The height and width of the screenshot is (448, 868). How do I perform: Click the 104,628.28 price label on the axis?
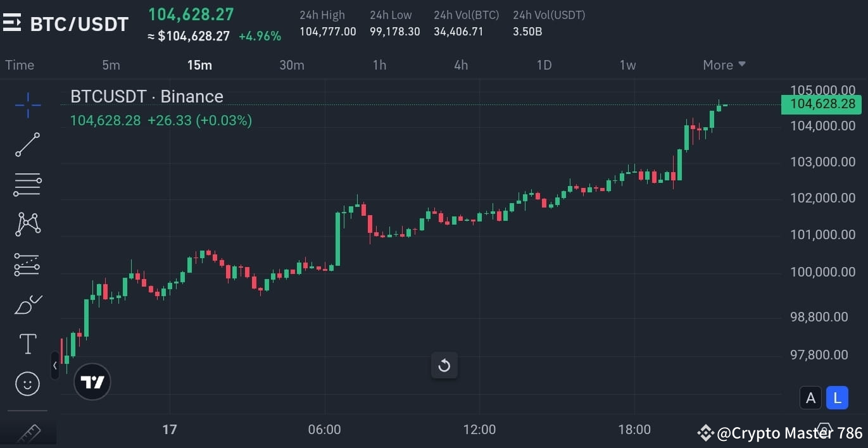[x=821, y=104]
